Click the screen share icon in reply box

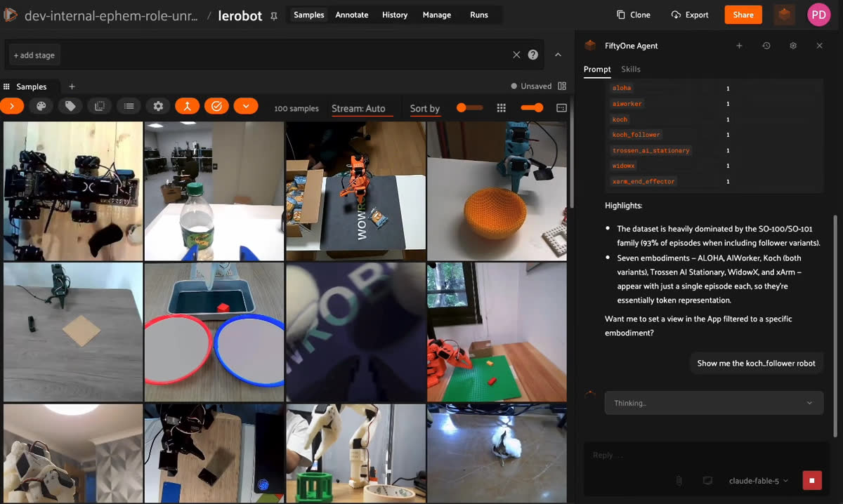click(x=707, y=481)
